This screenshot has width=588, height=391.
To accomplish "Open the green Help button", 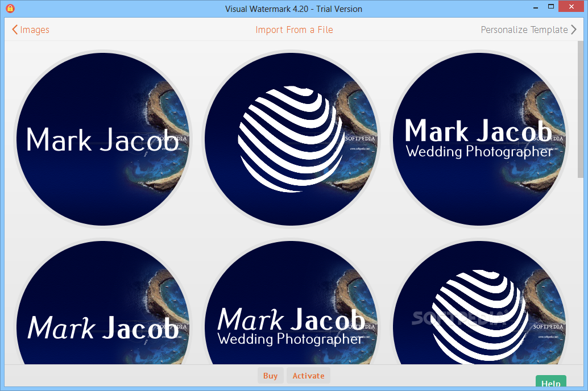I will [x=551, y=381].
